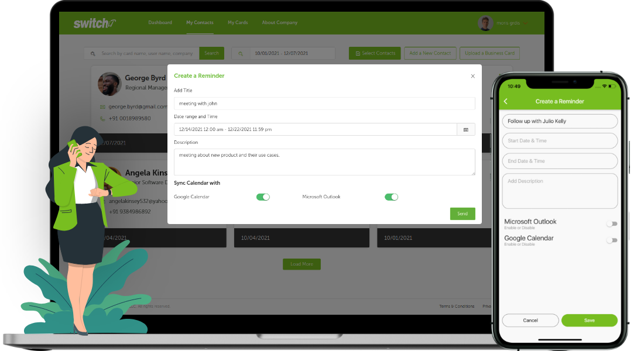This screenshot has width=644, height=351.
Task: Select the title field containing 'meeting with john'
Action: [x=324, y=103]
